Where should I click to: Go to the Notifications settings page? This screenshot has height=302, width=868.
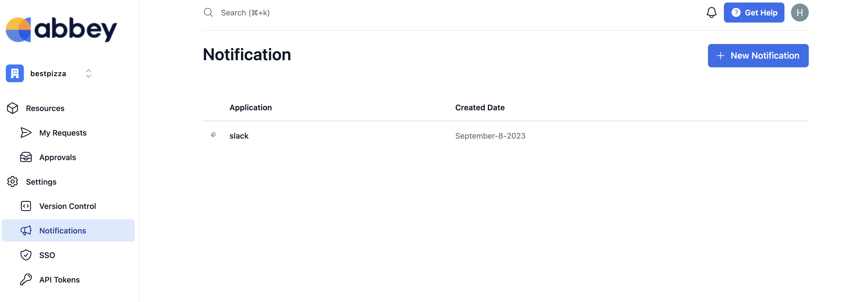click(x=68, y=230)
